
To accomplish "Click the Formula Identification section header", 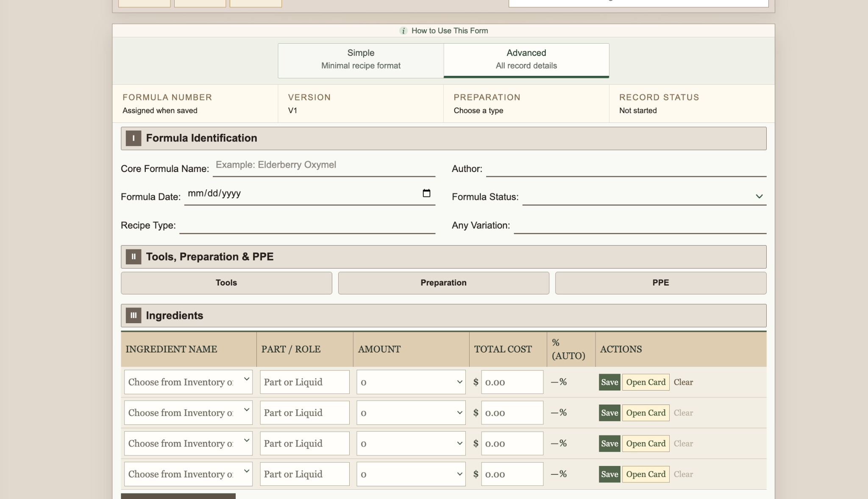I will (x=443, y=139).
